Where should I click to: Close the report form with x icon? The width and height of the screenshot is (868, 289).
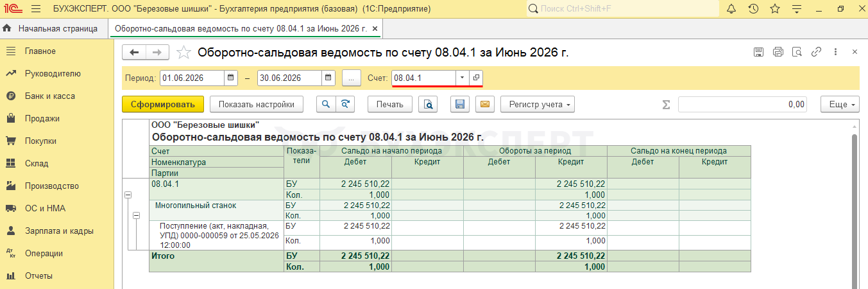(855, 52)
